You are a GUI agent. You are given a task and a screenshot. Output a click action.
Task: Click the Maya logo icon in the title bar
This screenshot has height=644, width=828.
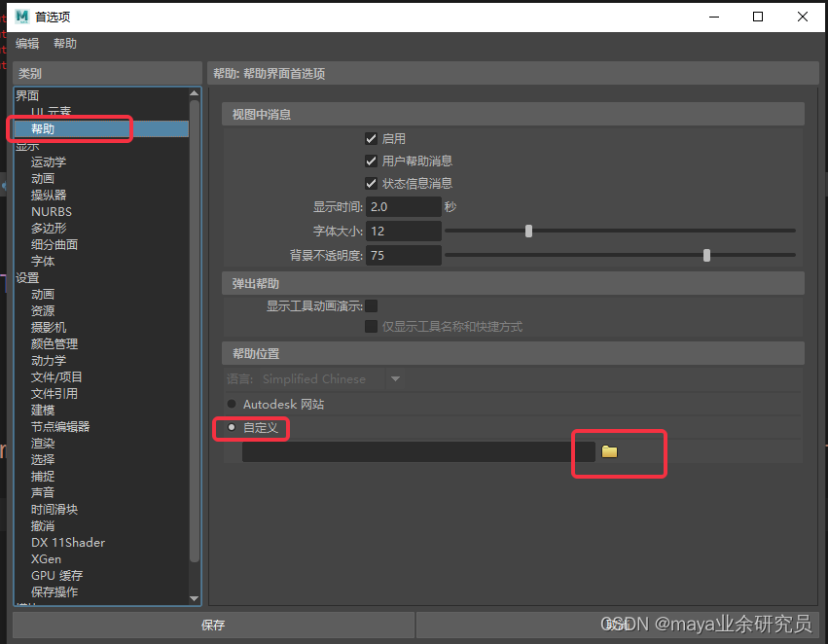(x=22, y=17)
